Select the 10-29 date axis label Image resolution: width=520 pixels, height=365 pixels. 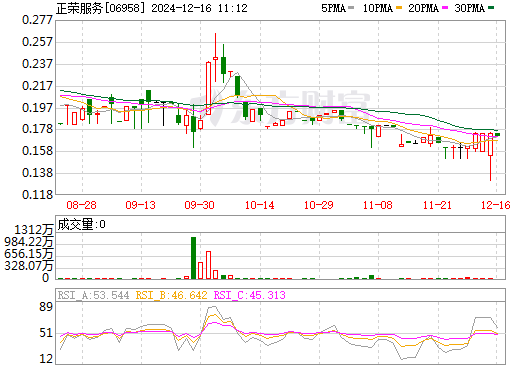click(318, 205)
